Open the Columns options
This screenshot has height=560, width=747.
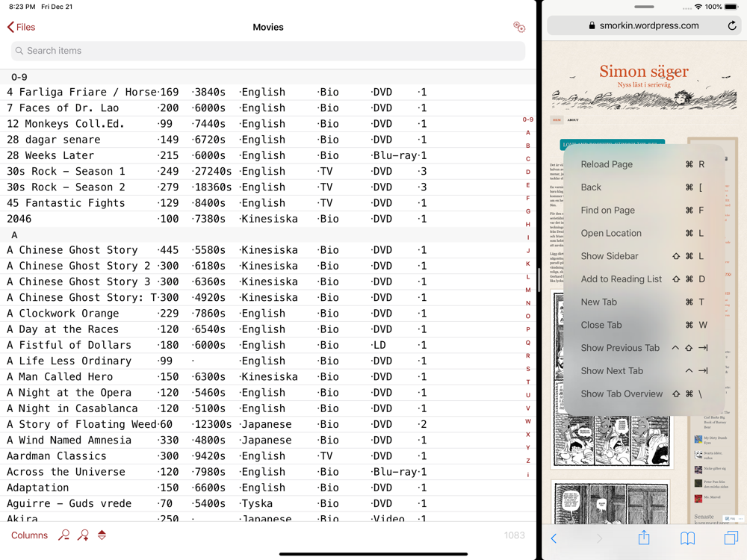(x=30, y=535)
